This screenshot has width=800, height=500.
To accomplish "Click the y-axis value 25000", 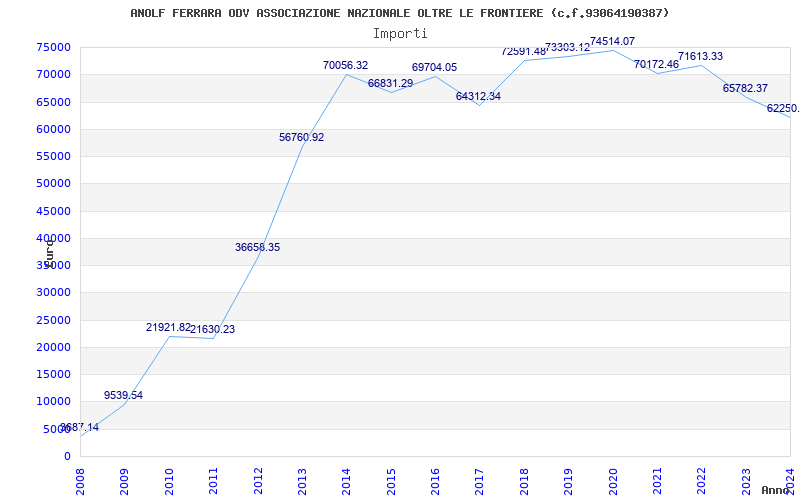I will (x=54, y=320).
